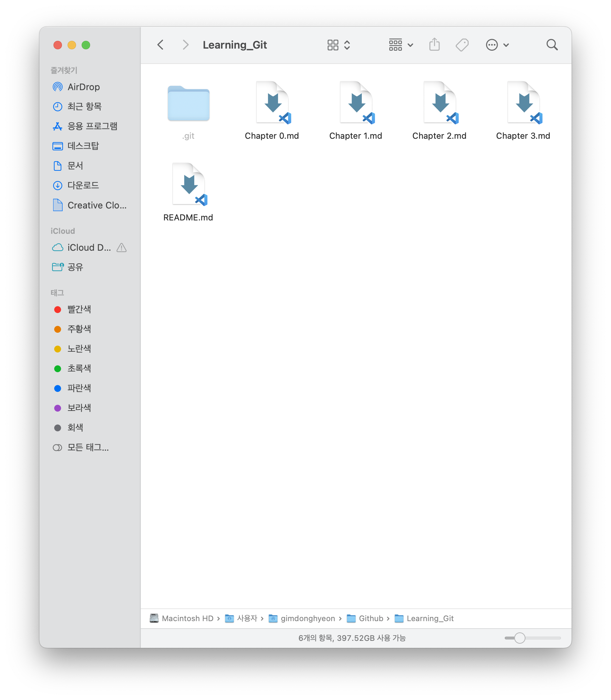Open search with the magnifier icon
This screenshot has width=611, height=700.
[x=552, y=45]
